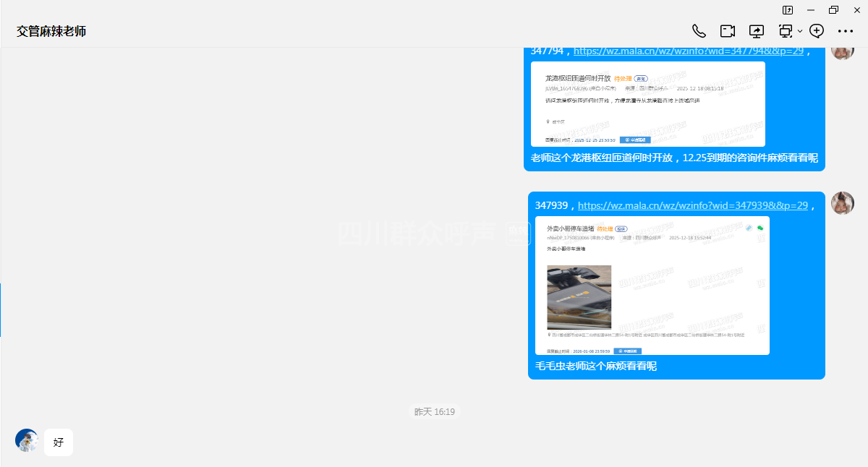The width and height of the screenshot is (868, 467).
Task: Click the pop-out panel icon in title bar
Action: (x=788, y=10)
